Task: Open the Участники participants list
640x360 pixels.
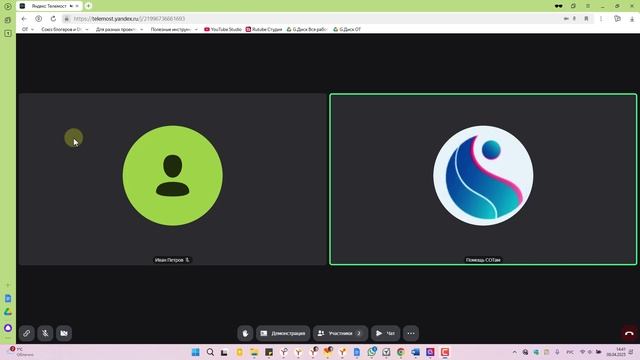Action: 340,333
